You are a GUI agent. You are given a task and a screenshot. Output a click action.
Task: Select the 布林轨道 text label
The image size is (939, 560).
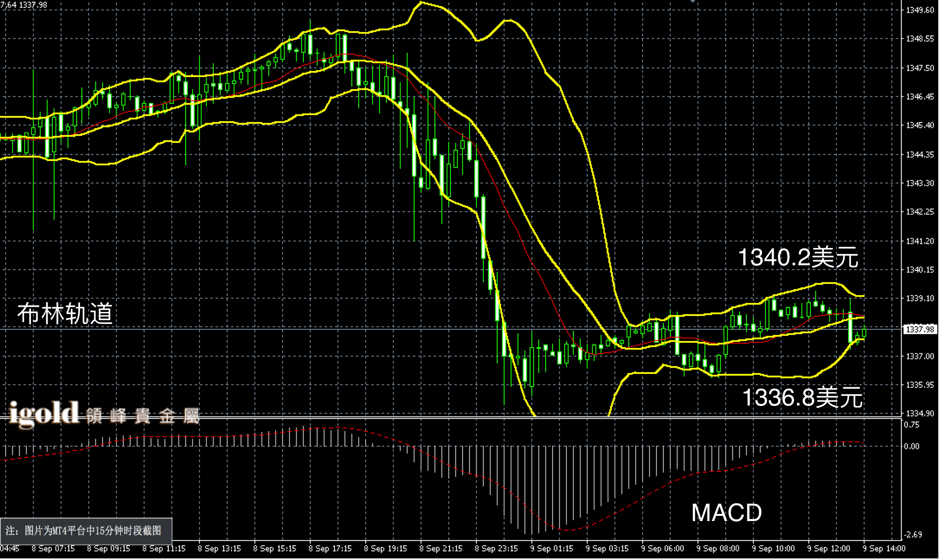(65, 314)
